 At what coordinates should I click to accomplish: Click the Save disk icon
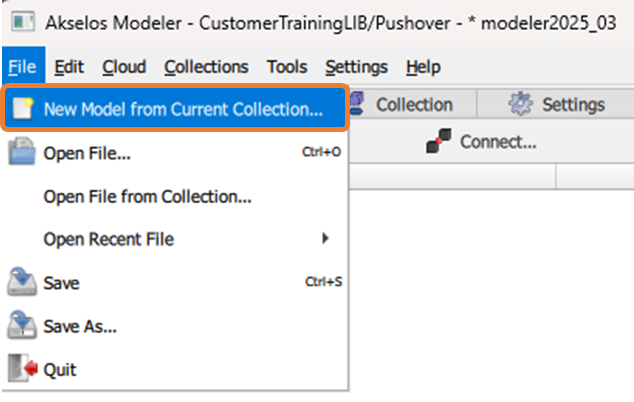tap(21, 281)
